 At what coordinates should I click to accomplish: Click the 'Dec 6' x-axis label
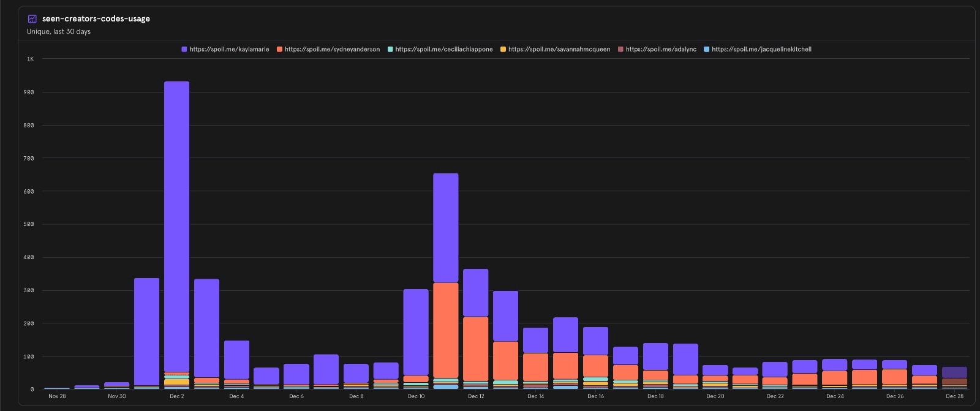pyautogui.click(x=296, y=396)
